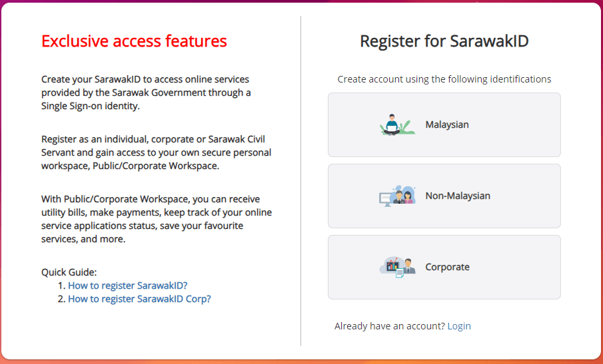Open the "How to register SarawakID?" guide
This screenshot has width=603, height=364.
click(128, 285)
